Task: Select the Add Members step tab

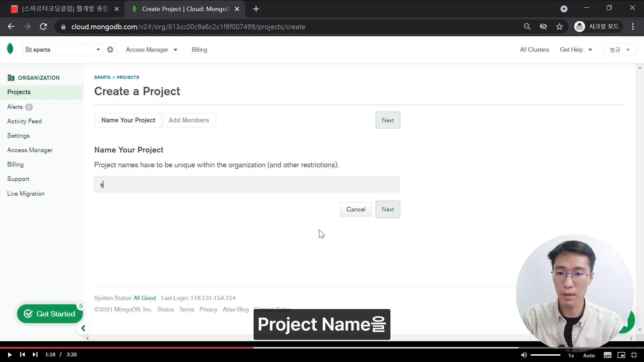Action: 189,120
